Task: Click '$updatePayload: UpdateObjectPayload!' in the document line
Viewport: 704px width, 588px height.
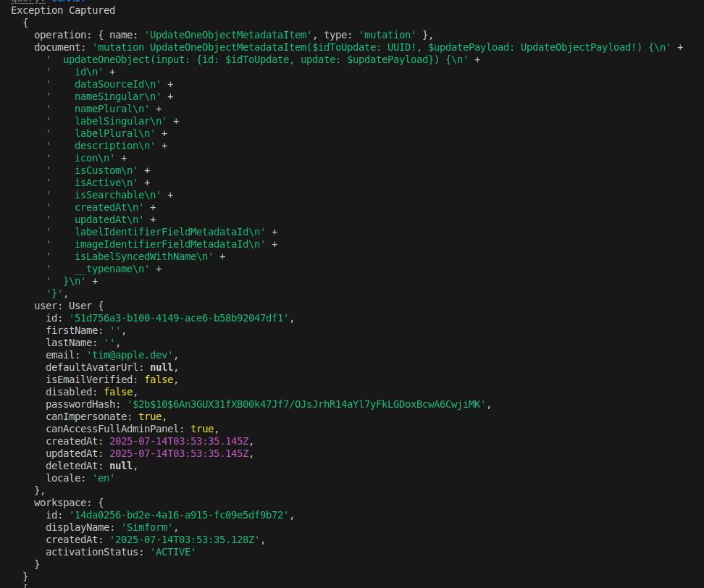Action: click(x=535, y=47)
